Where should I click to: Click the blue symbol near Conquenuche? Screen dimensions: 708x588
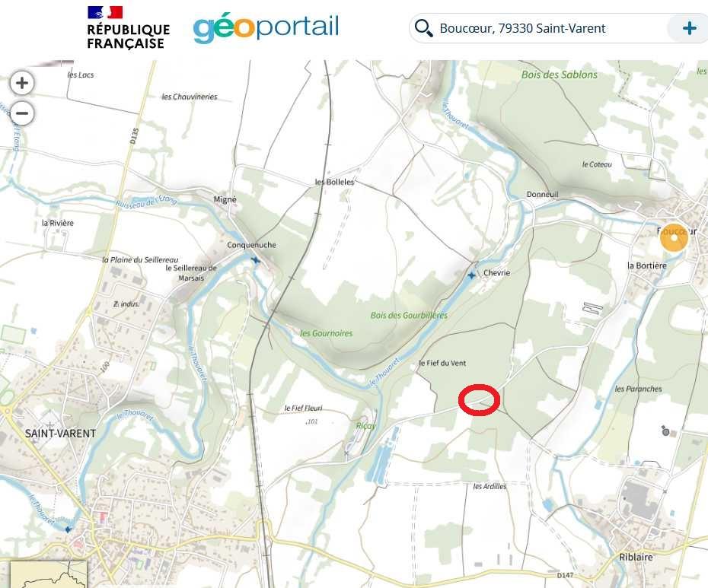[x=256, y=260]
